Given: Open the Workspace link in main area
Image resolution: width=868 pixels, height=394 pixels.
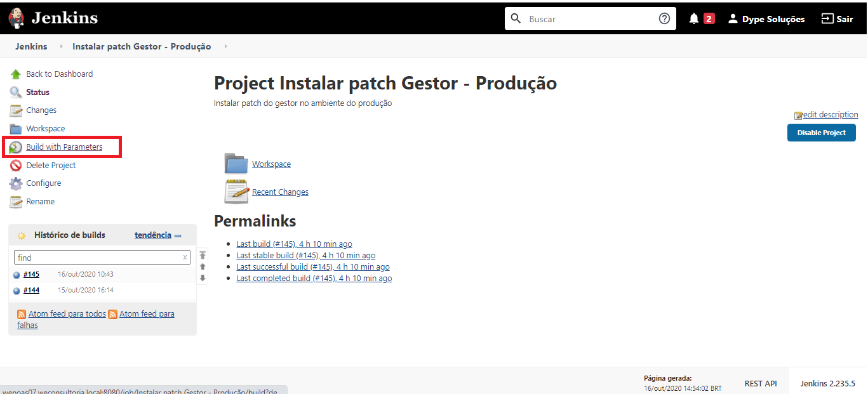Looking at the screenshot, I should (x=271, y=164).
